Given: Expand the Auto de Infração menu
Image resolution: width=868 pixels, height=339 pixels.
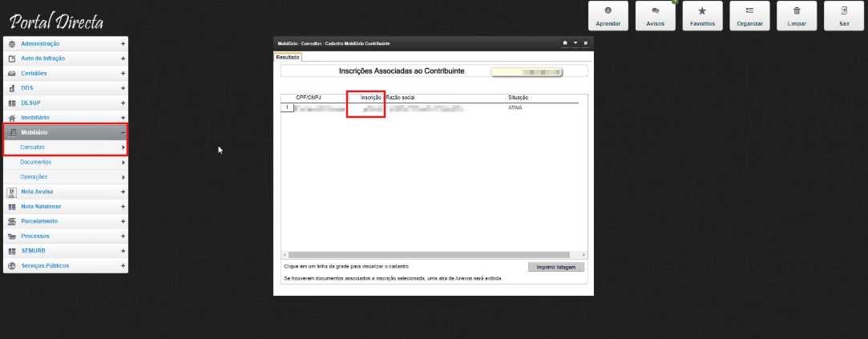Looking at the screenshot, I should [x=123, y=59].
